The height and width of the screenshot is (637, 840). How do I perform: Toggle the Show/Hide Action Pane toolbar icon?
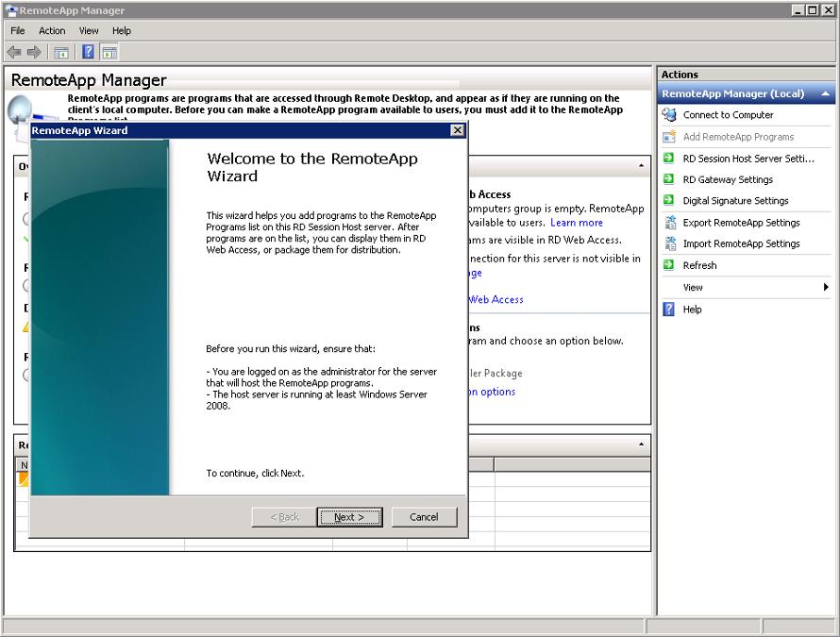(x=109, y=52)
